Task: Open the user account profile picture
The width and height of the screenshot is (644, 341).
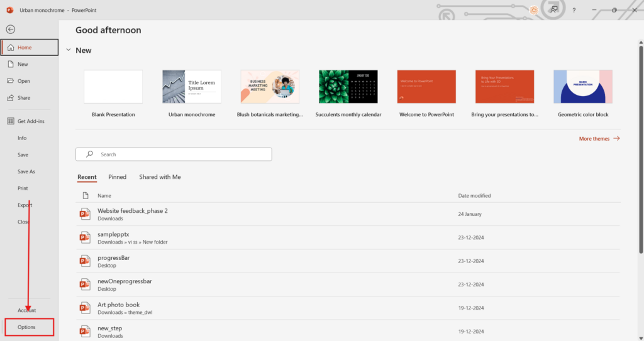Action: pos(533,10)
